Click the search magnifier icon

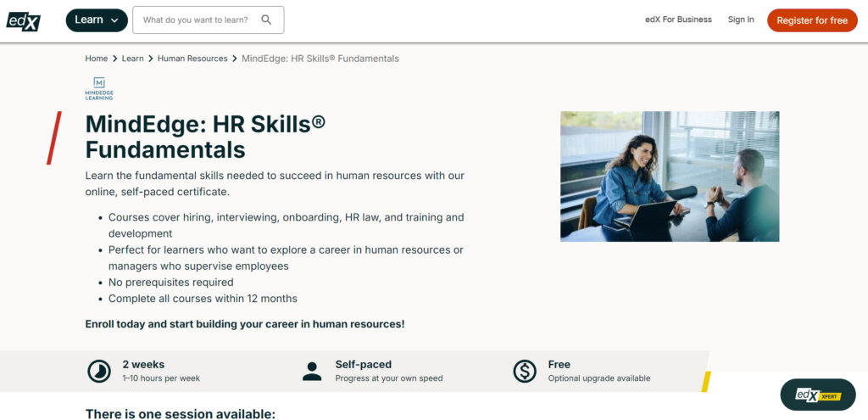(x=266, y=20)
